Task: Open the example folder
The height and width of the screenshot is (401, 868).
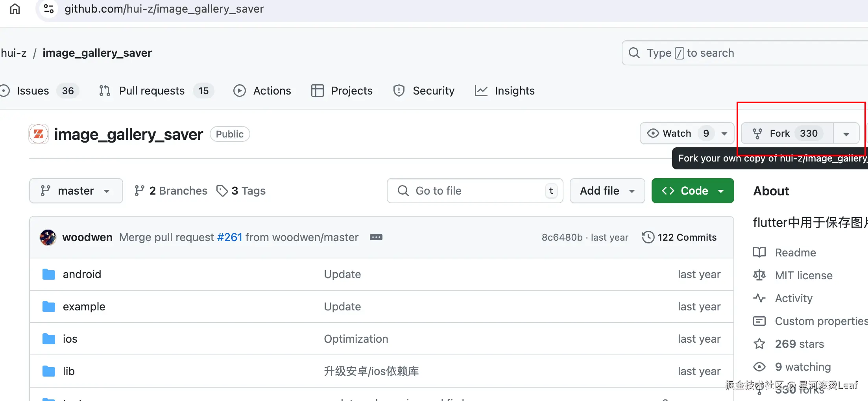Action: 84,306
